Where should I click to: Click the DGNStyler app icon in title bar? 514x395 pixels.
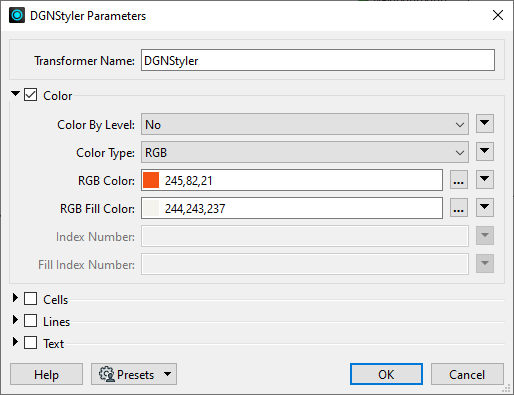[x=17, y=15]
